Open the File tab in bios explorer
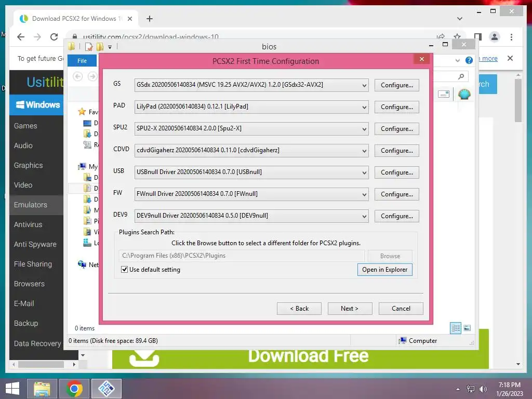 click(x=82, y=61)
